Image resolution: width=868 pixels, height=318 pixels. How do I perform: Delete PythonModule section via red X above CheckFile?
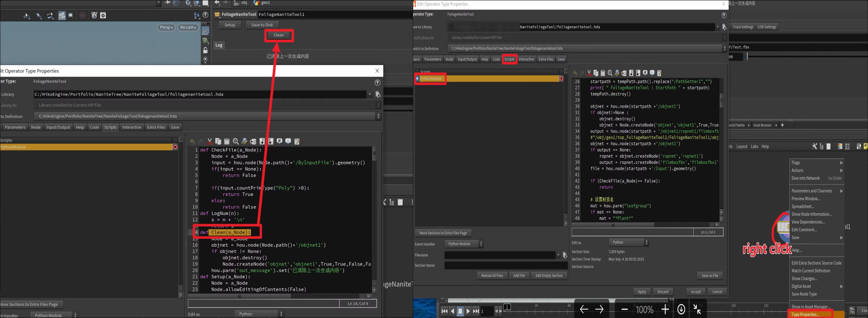(x=175, y=147)
